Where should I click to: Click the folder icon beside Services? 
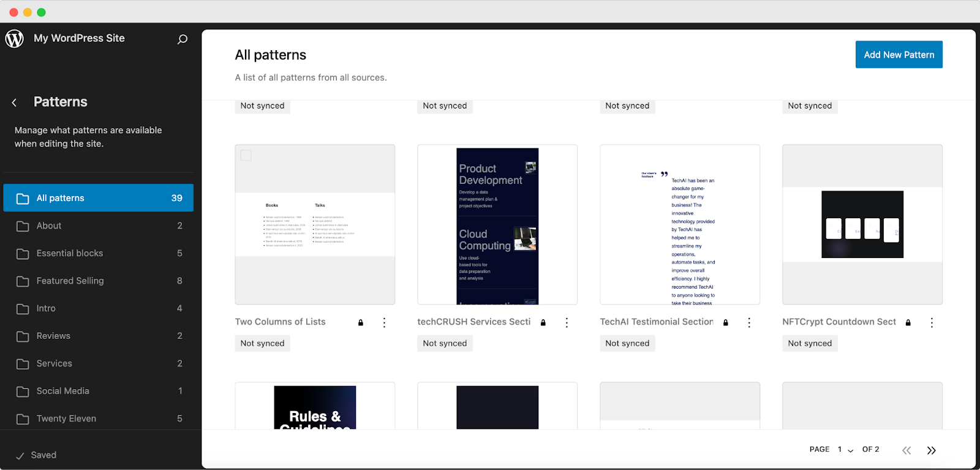pos(23,364)
